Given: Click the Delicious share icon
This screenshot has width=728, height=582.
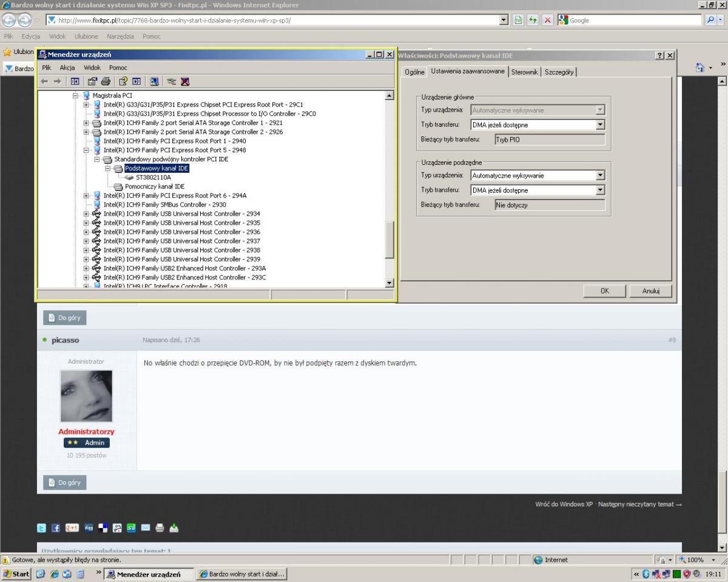Looking at the screenshot, I should tap(103, 528).
